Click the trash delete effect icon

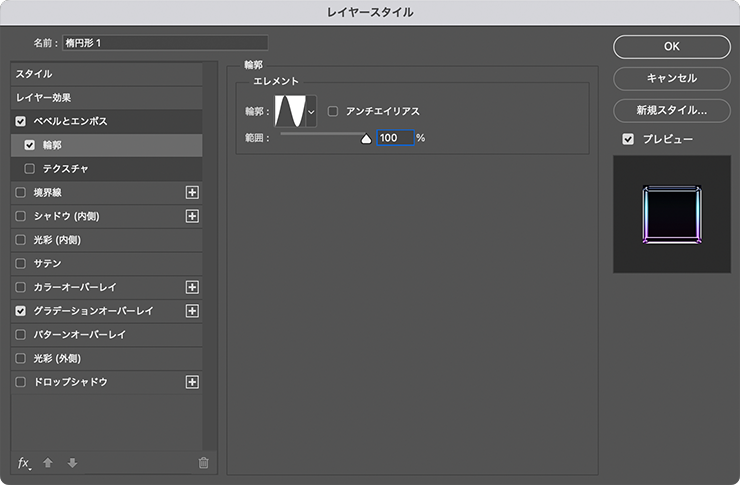click(x=204, y=463)
